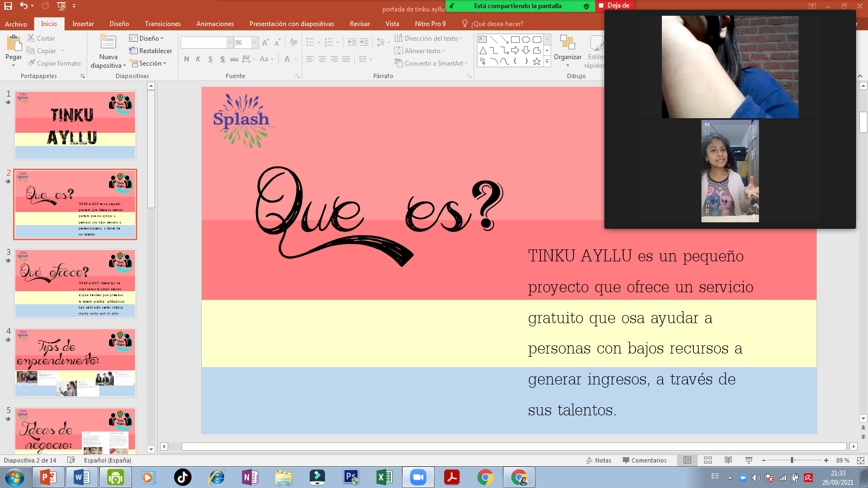This screenshot has width=868, height=488.
Task: Click the Nueva diapositiva icon
Action: 108,43
